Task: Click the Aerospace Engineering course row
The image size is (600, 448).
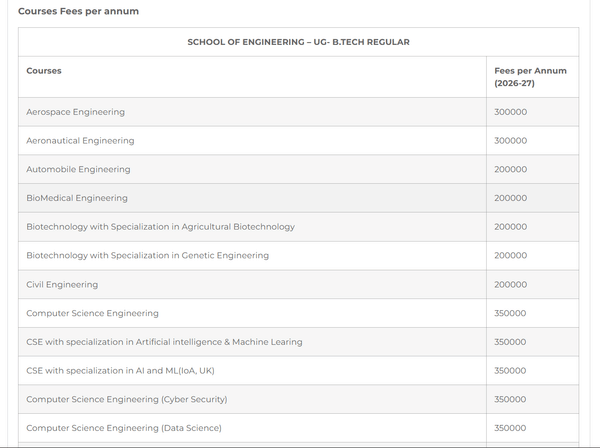Action: [76, 112]
